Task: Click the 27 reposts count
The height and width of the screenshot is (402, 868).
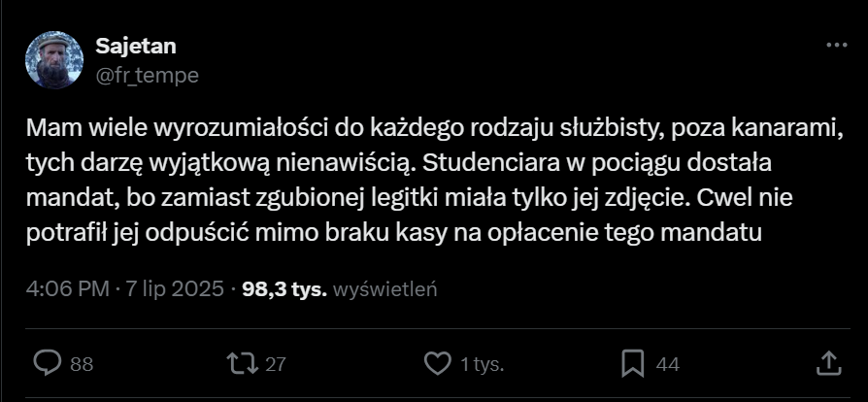Action: 275,364
